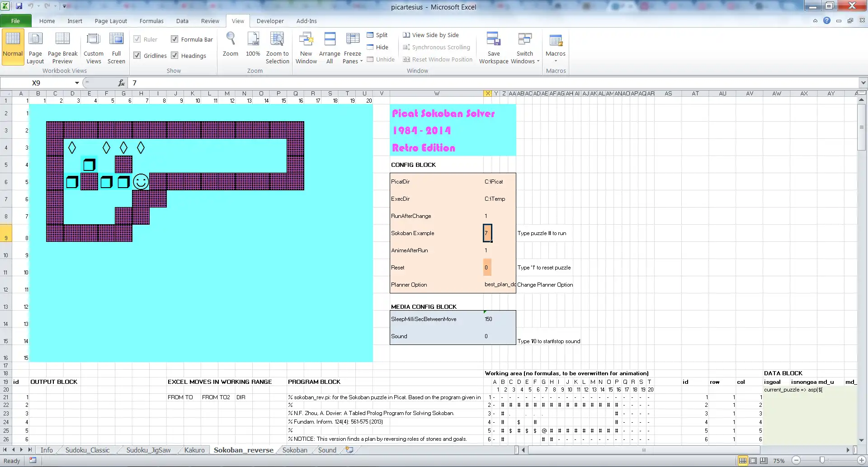The height and width of the screenshot is (467, 868).
Task: Select all cells with corner button
Action: point(5,94)
